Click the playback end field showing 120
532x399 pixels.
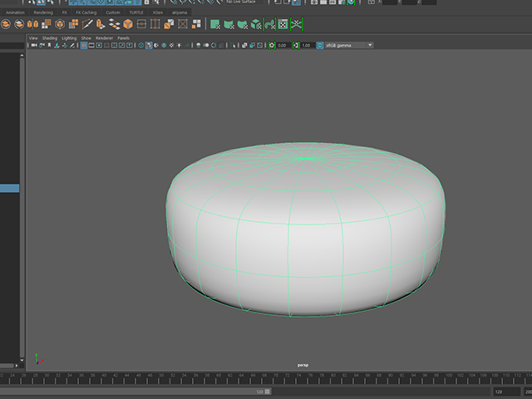[506, 392]
